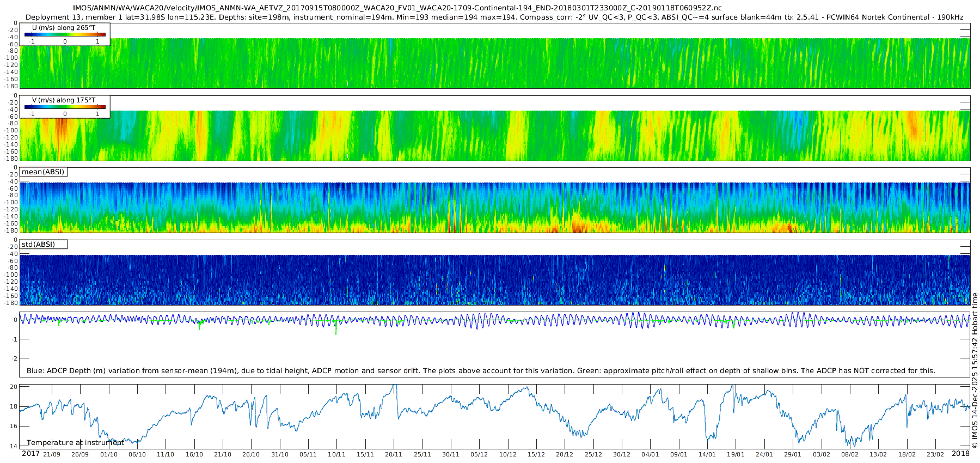This screenshot has height=463, width=980.
Task: Click the mean(ABSI) panel label
Action: pyautogui.click(x=43, y=172)
